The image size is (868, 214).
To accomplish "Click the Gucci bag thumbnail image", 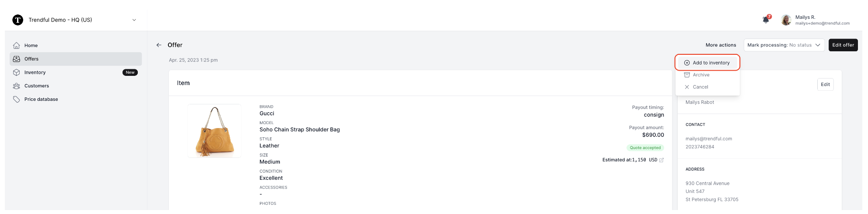I will point(214,131).
